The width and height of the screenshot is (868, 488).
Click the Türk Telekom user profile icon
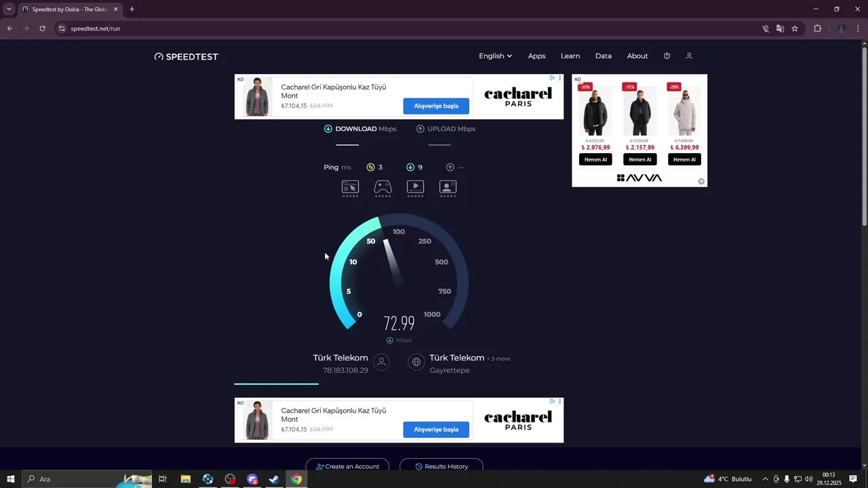tap(381, 363)
